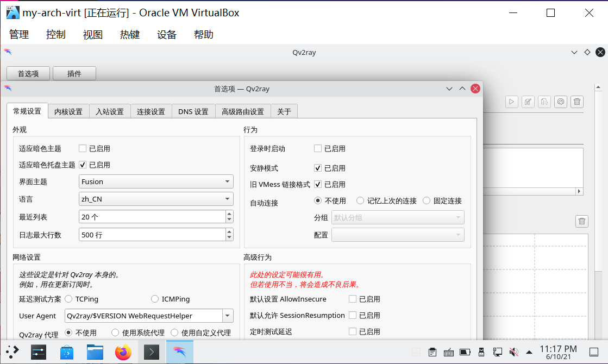Click the muted audio icon in VirtualBox status bar
Image resolution: width=608 pixels, height=364 pixels.
click(513, 352)
